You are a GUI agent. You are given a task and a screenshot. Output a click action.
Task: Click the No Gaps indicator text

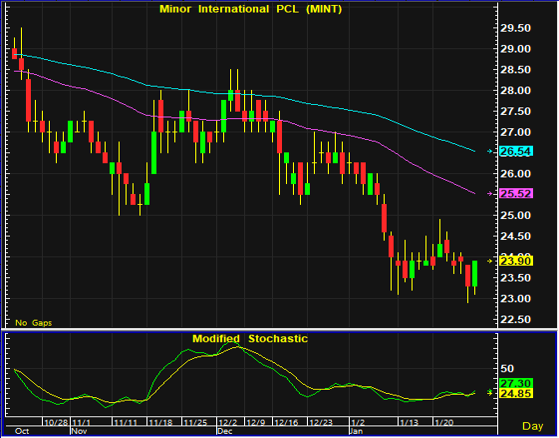(x=34, y=323)
